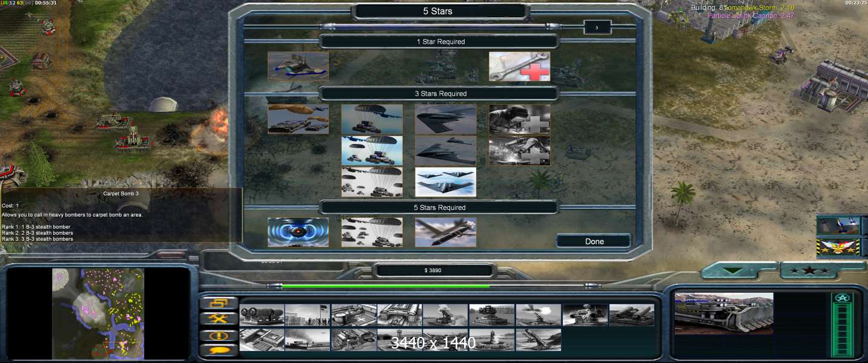Select the welder with plus sign power

520,119
